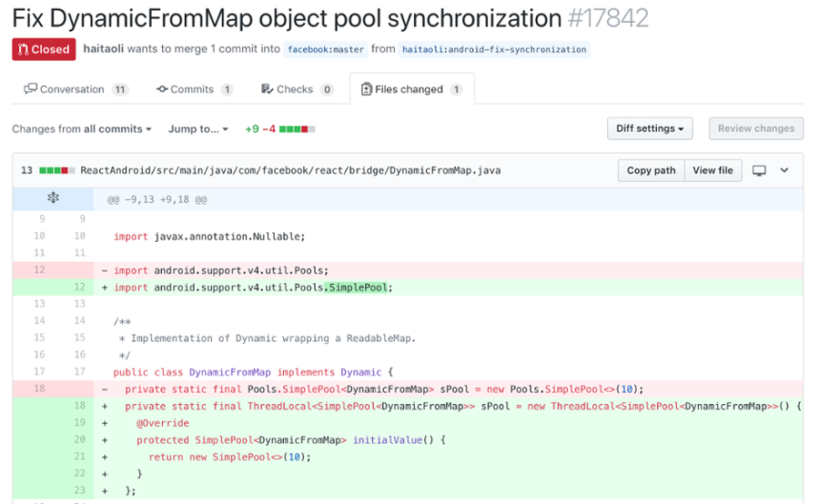
Task: Click the expand-all snowflake icon in diff gutter
Action: coord(53,198)
